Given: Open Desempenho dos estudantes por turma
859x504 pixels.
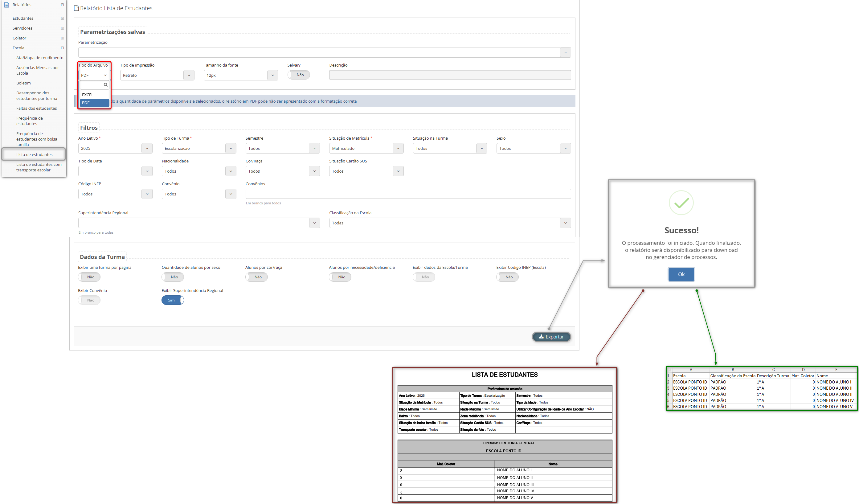Looking at the screenshot, I should click(x=37, y=96).
